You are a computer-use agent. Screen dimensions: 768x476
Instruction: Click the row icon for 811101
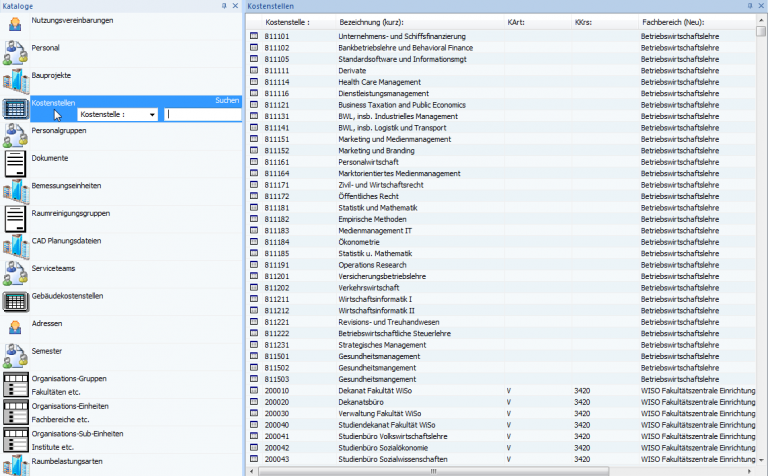coord(254,36)
